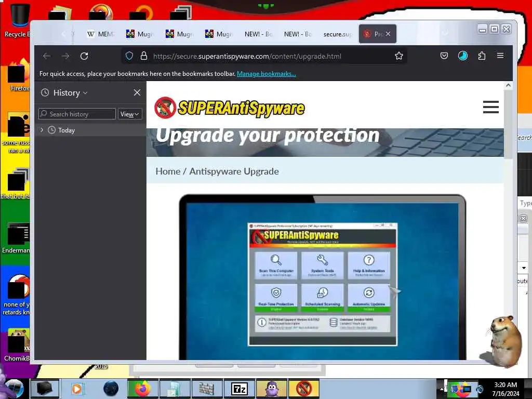This screenshot has width=532, height=399.
Task: Go back to the previous page
Action: click(46, 56)
